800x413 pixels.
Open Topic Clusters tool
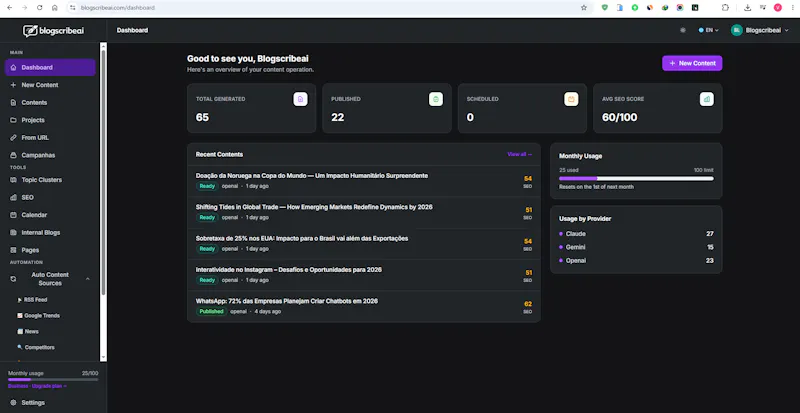pyautogui.click(x=50, y=180)
